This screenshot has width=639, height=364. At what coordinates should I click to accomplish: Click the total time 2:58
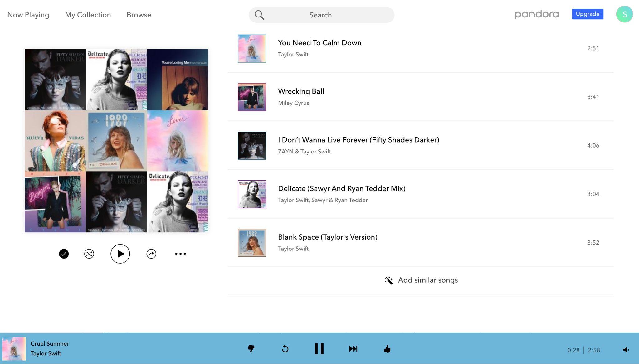click(x=594, y=350)
